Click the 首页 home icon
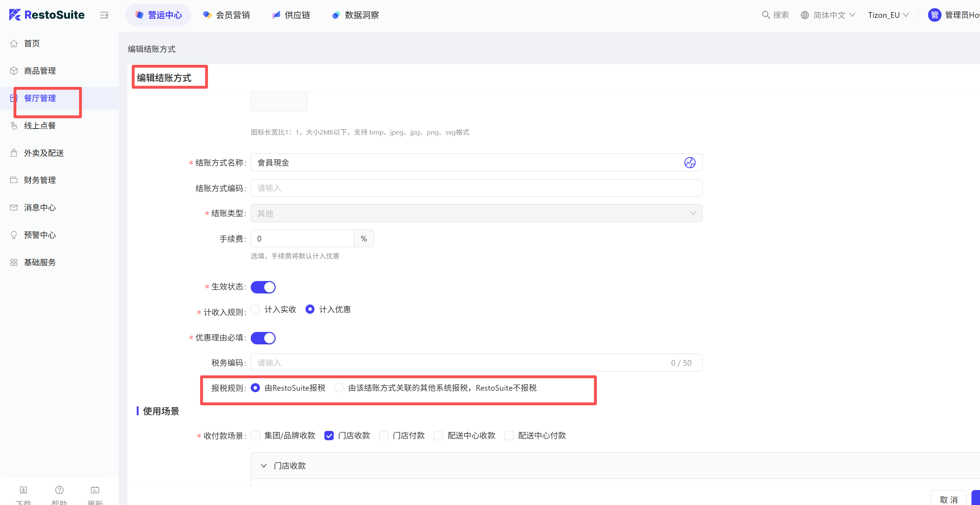 point(14,43)
